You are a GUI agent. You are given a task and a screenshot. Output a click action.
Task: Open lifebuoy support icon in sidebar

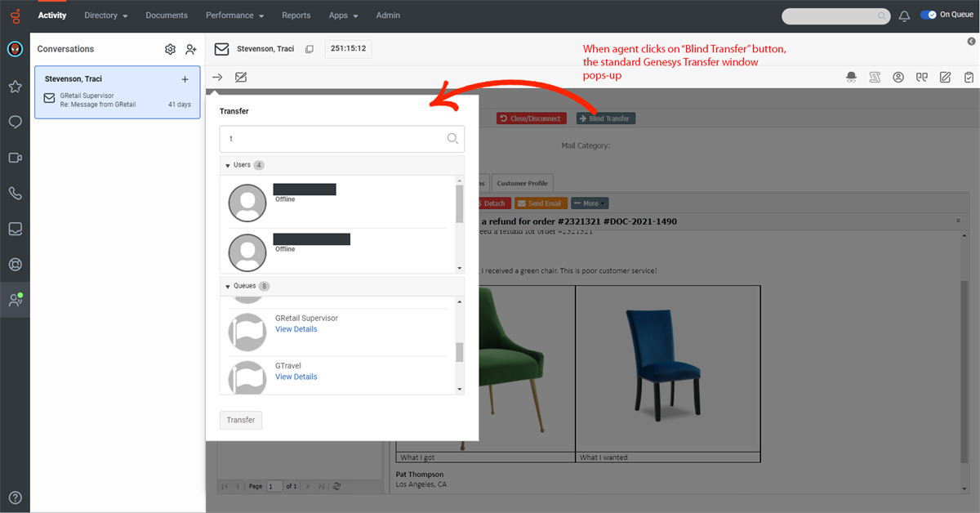pos(15,265)
